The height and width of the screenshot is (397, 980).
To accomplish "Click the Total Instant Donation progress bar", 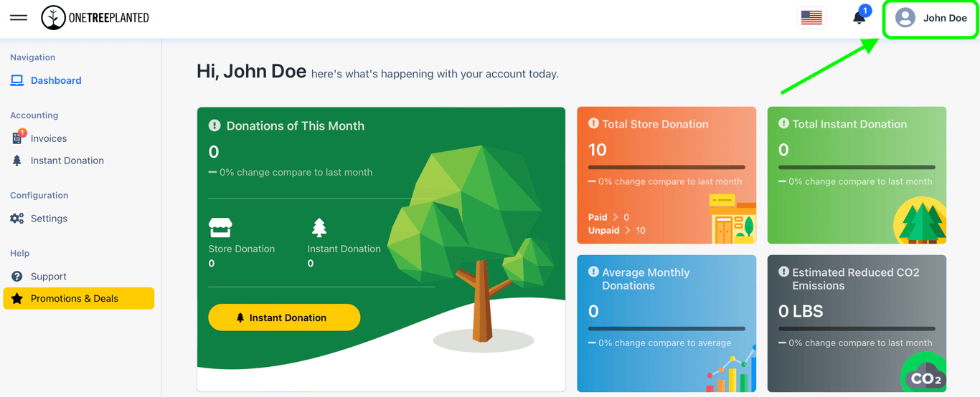I will tap(857, 168).
